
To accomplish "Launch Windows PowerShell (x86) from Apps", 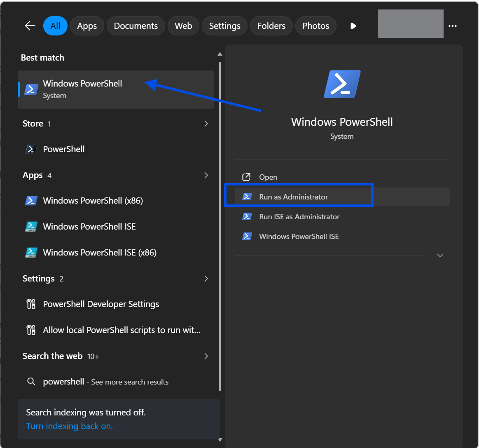I will click(93, 201).
